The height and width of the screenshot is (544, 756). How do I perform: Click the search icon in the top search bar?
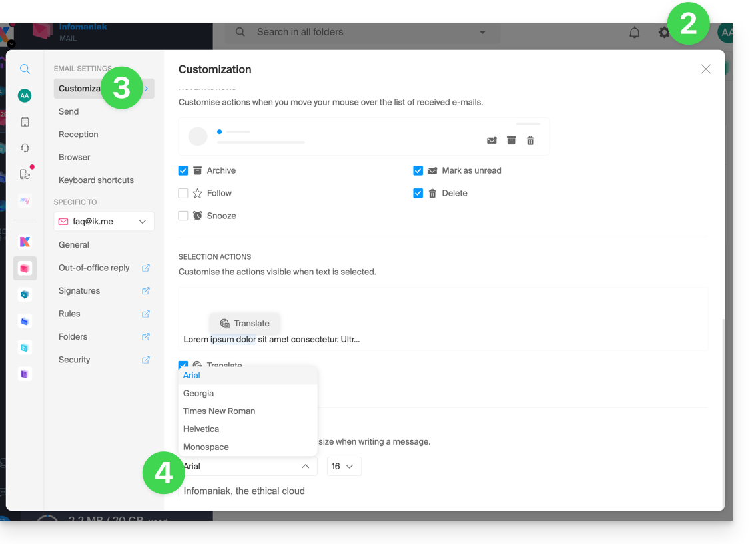pyautogui.click(x=240, y=32)
